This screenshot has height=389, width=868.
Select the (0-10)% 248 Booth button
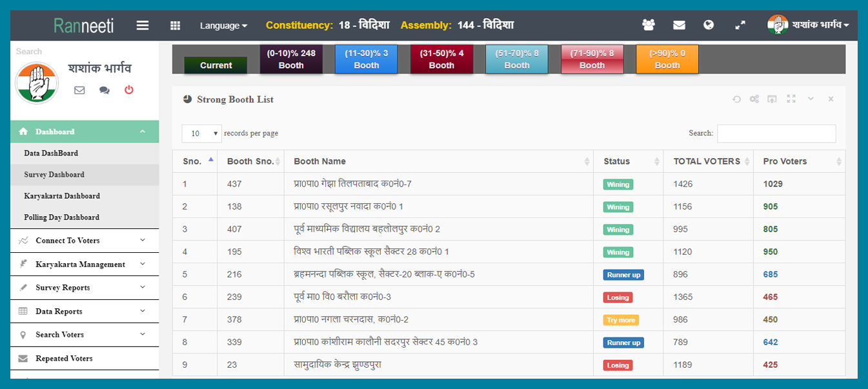[x=291, y=59]
